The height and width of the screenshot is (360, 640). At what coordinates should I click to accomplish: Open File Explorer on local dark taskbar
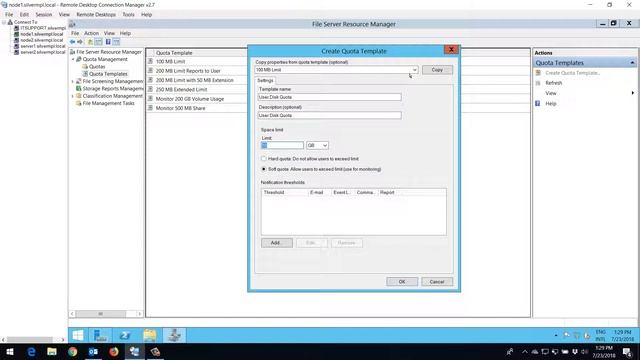pyautogui.click(x=52, y=351)
